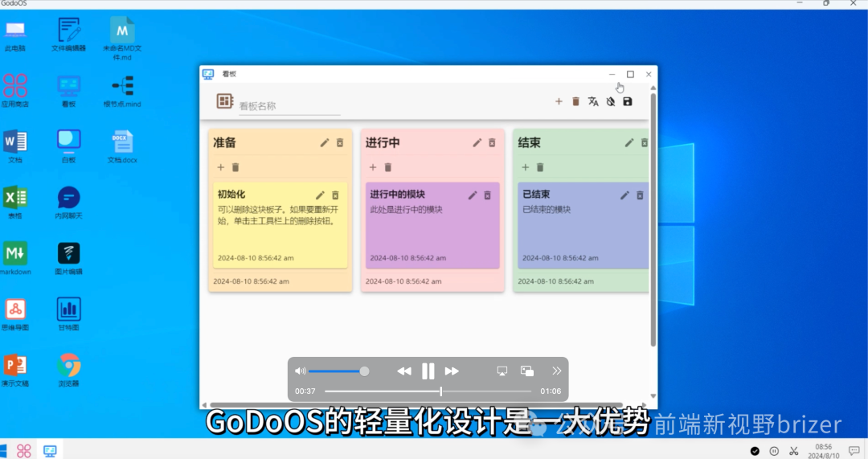Enable picture-in-picture mode
The height and width of the screenshot is (459, 868).
coord(527,371)
